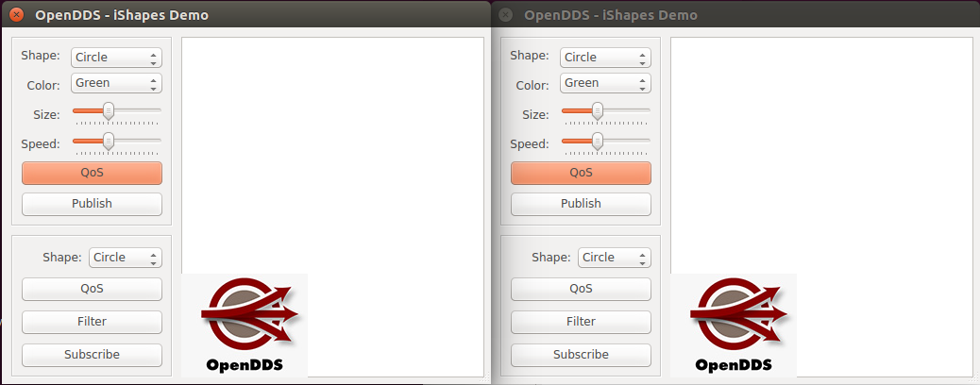Click Publish button in left window
980x385 pixels.
coord(92,204)
